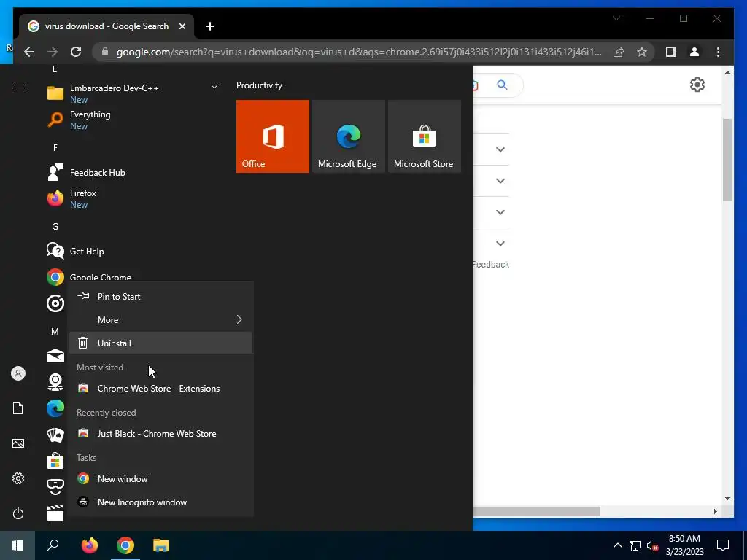The width and height of the screenshot is (747, 560).
Task: Open Microsoft Store in the app list
Action: point(55,461)
